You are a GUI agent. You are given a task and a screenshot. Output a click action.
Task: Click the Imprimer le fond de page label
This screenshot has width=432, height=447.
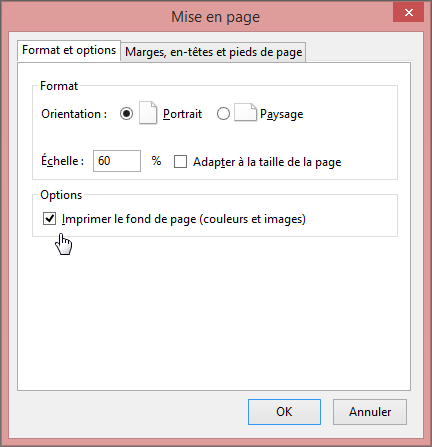click(184, 219)
